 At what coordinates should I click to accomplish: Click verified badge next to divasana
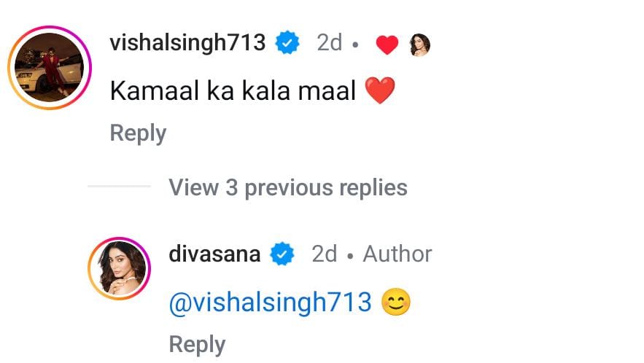coord(282,254)
